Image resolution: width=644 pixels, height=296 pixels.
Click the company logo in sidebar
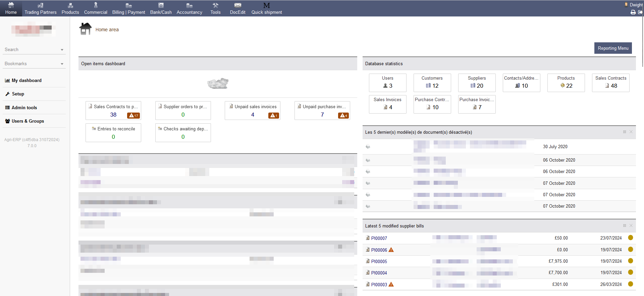tap(34, 29)
